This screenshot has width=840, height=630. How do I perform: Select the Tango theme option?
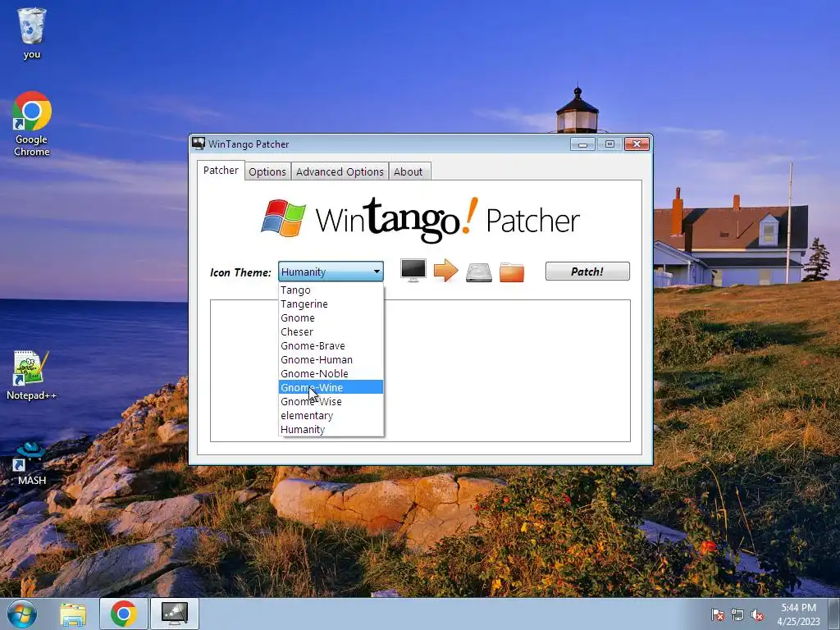(x=331, y=290)
